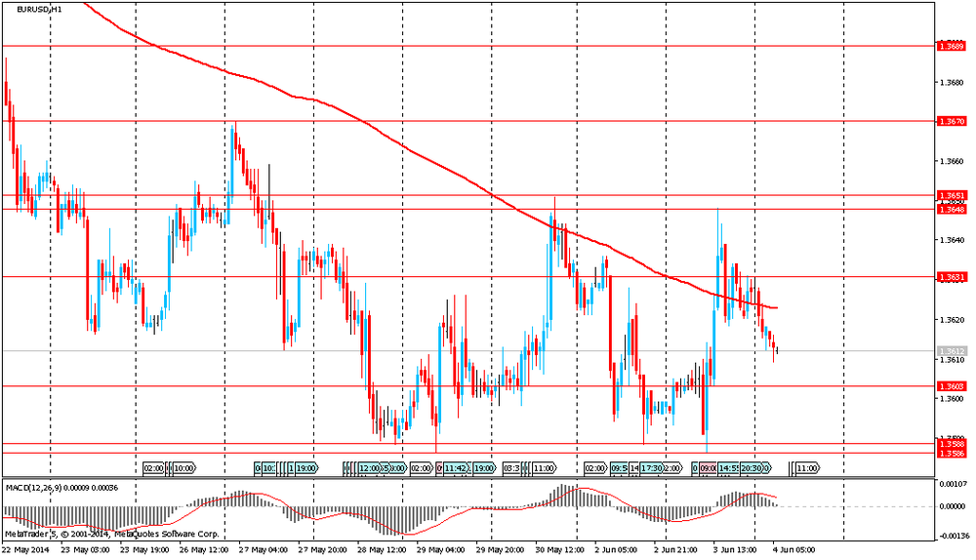Select the 10:00 calendar event marker
Viewport: 976px width, 560px height.
coord(183,468)
